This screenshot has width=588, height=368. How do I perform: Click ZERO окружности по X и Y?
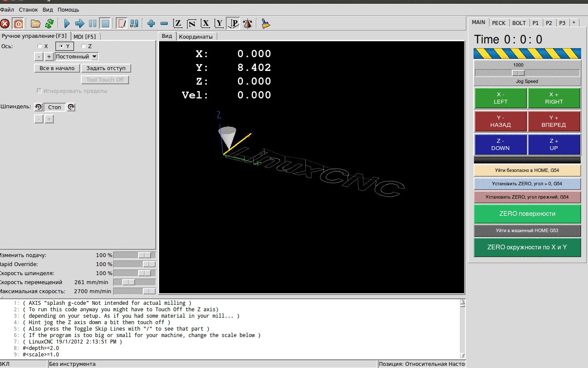pyautogui.click(x=527, y=247)
